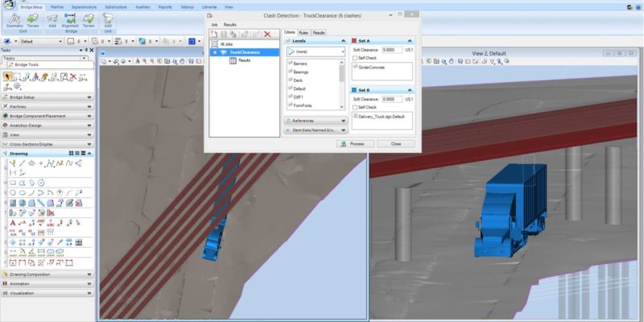Toggle the FormFonts level checkbox
The width and height of the screenshot is (644, 322).
291,105
